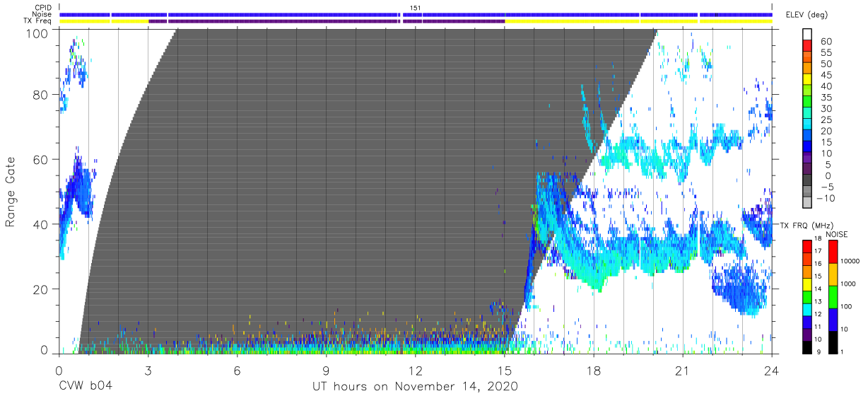Image resolution: width=868 pixels, height=401 pixels.
Task: Click the 9 tick on the UT hours axis
Action: [x=326, y=371]
